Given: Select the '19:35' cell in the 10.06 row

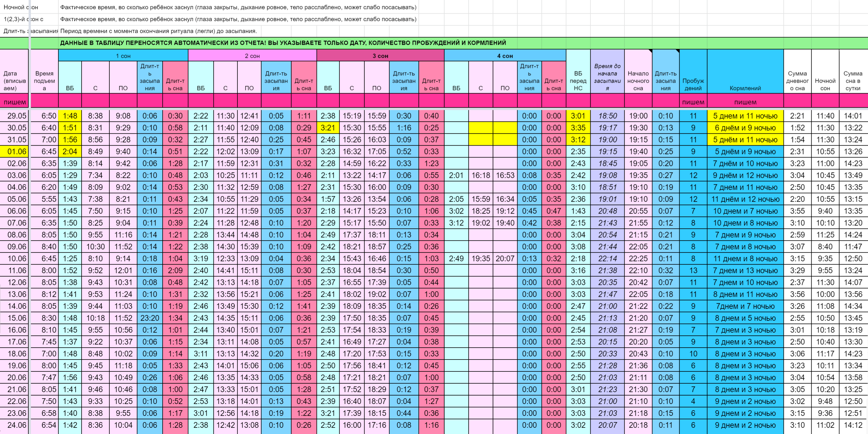Looking at the screenshot, I should tap(480, 258).
